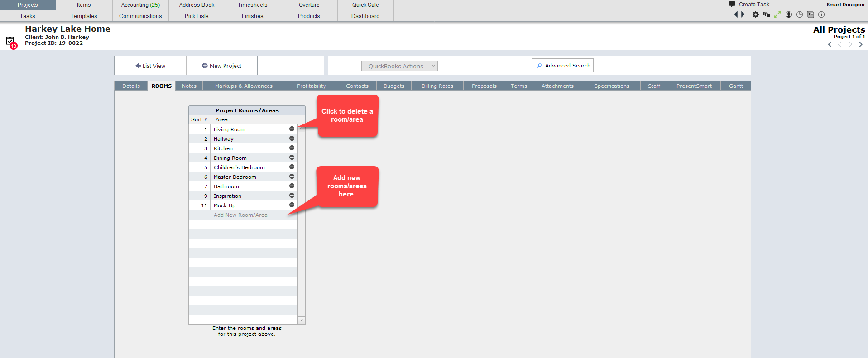Open the Finishes menu
The height and width of the screenshot is (358, 868).
(253, 16)
